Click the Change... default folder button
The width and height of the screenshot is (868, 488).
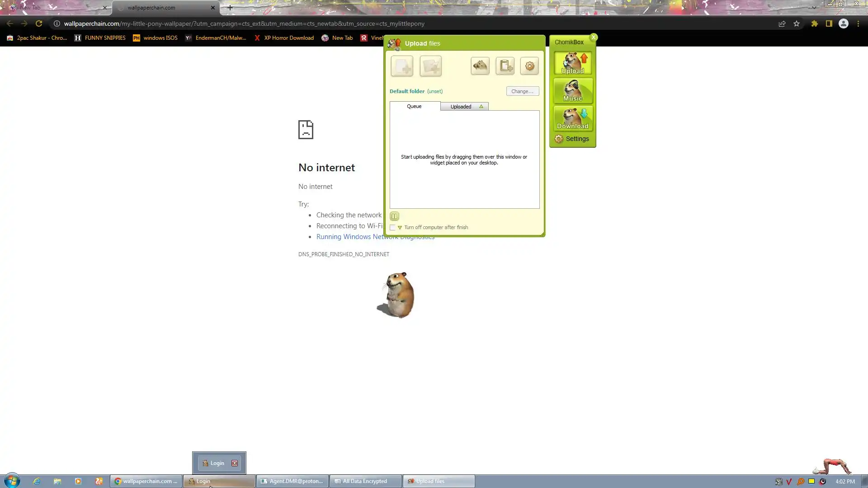(522, 91)
